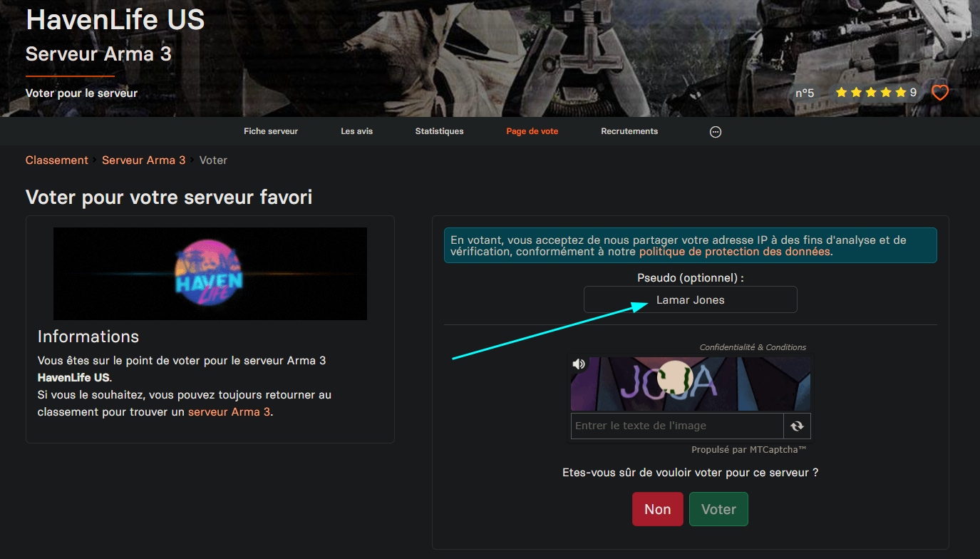Viewport: 980px width, 559px height.
Task: Click Voter pour votre serveur favori heading
Action: (x=169, y=198)
